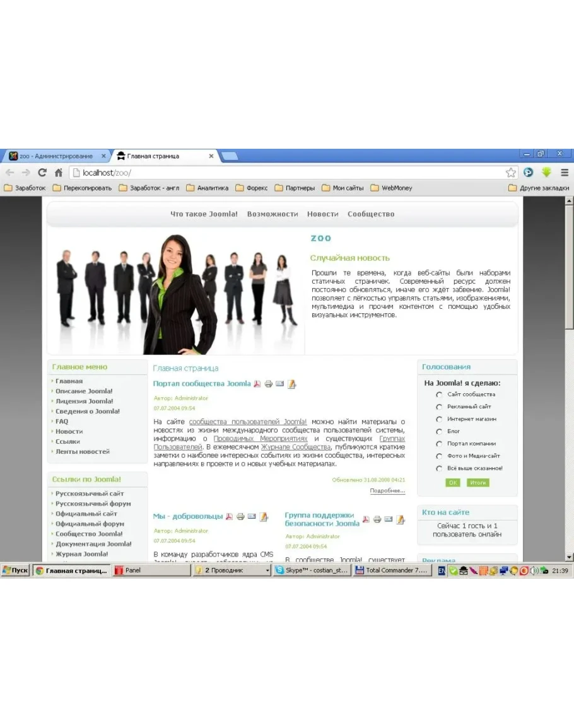Open the Chrome menu hamburger icon
The width and height of the screenshot is (574, 728).
tap(565, 173)
